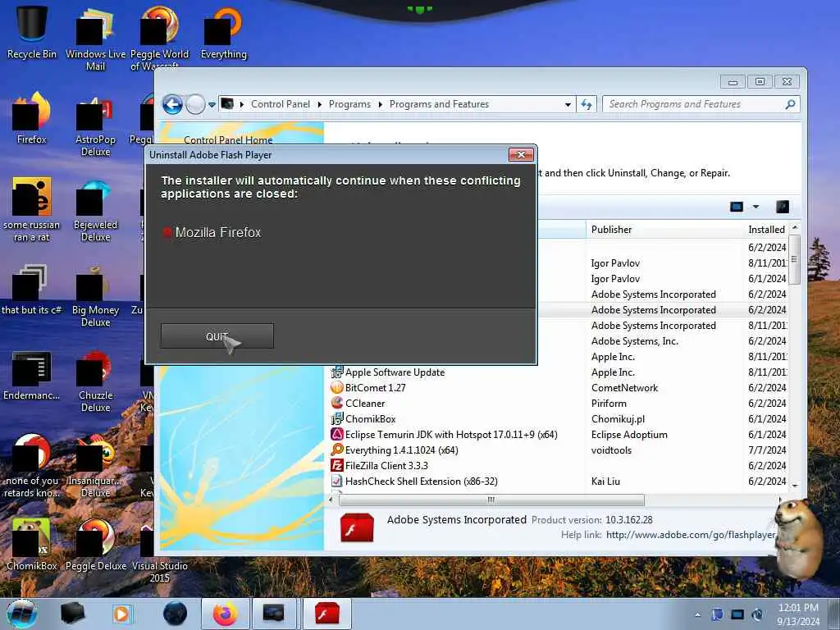840x630 pixels.
Task: Click the CCleaner icon in program list
Action: click(x=337, y=403)
